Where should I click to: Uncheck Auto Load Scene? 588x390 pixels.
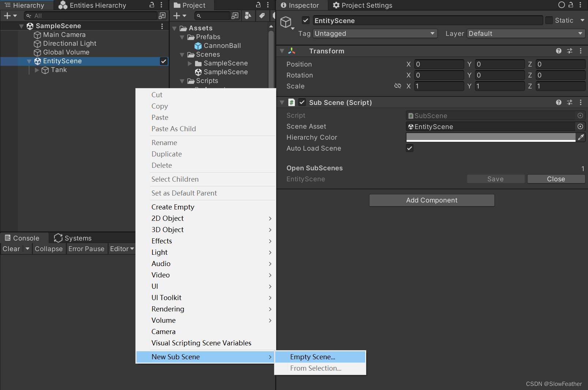409,148
